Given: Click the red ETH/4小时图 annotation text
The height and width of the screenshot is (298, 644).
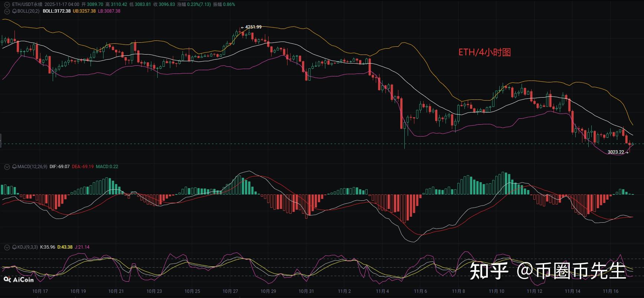Looking at the screenshot, I should coord(484,52).
